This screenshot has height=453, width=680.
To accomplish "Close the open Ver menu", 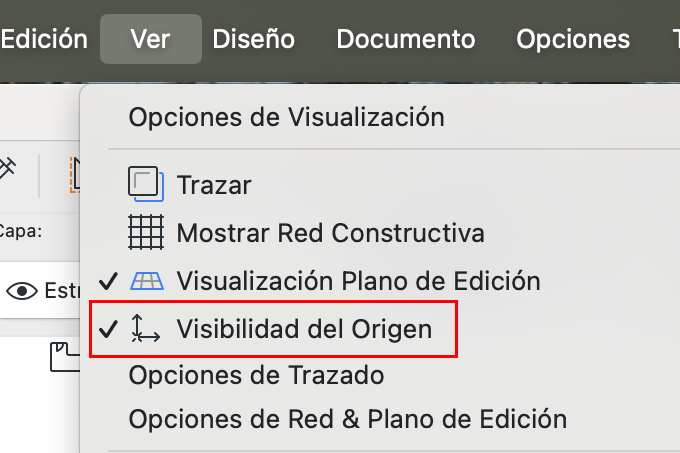I will (150, 39).
